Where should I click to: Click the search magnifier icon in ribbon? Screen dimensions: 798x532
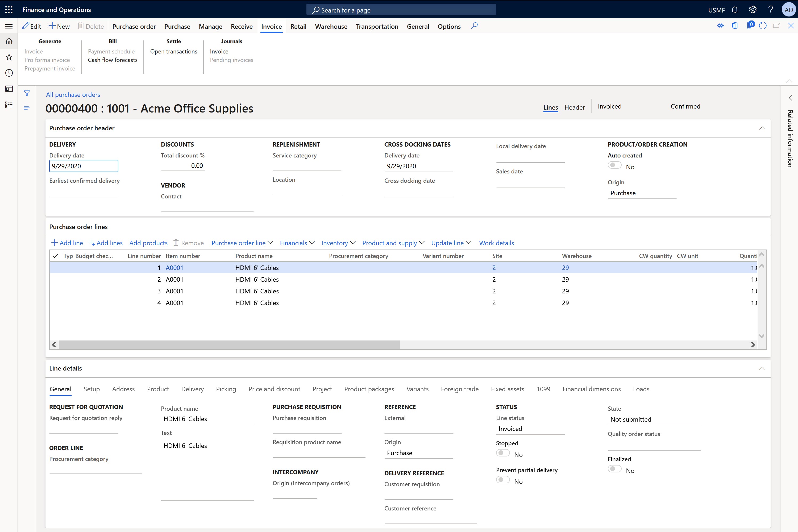pos(475,26)
